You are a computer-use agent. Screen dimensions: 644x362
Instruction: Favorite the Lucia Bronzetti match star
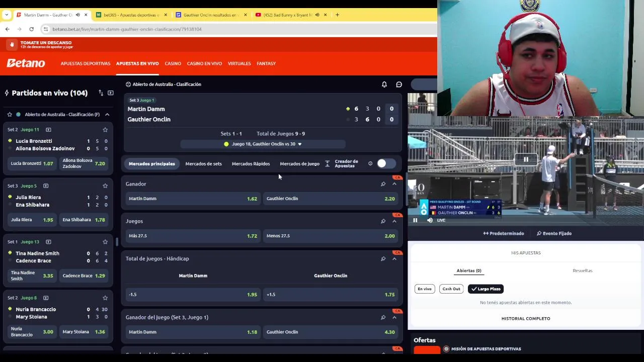pos(105,130)
